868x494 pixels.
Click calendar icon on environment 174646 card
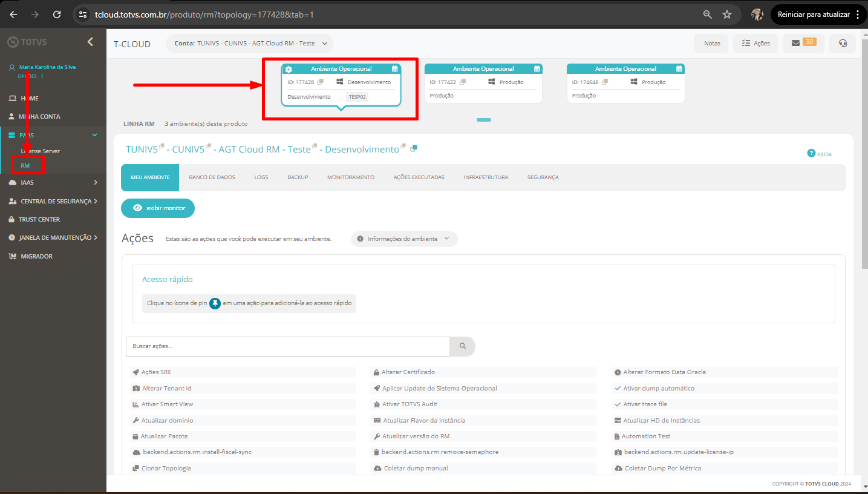pos(679,69)
